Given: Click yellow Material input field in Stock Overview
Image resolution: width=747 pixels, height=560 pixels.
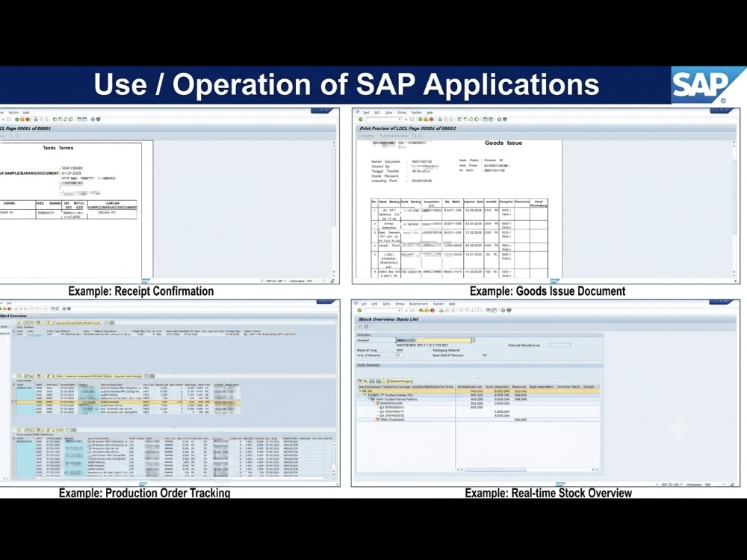Looking at the screenshot, I should pos(433,340).
